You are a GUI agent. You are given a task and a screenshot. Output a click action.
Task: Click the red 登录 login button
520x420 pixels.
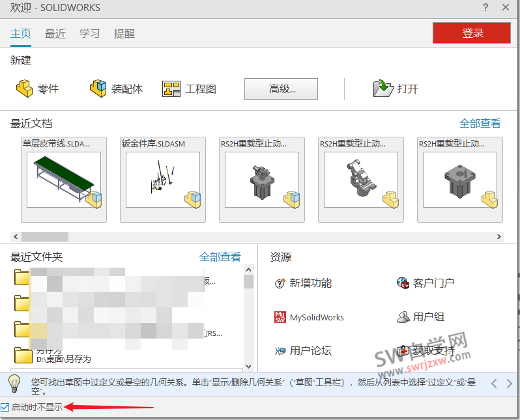471,33
